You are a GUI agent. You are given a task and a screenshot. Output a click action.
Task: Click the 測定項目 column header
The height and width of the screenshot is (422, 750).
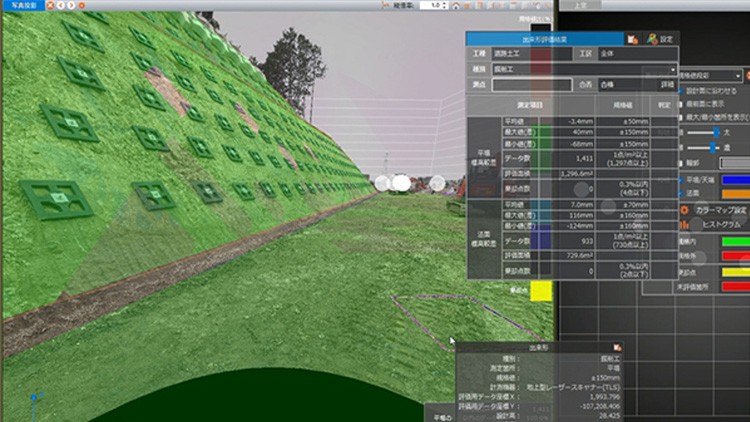click(x=530, y=105)
